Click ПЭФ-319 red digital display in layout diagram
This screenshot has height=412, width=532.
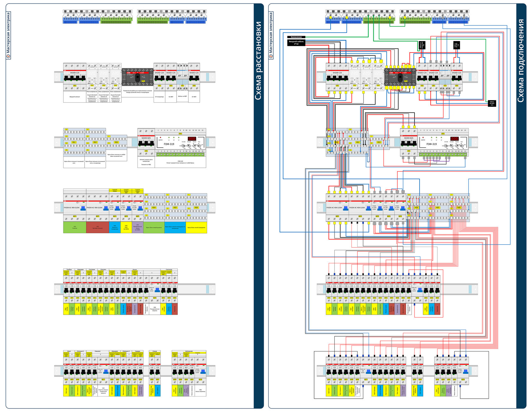click(x=192, y=138)
